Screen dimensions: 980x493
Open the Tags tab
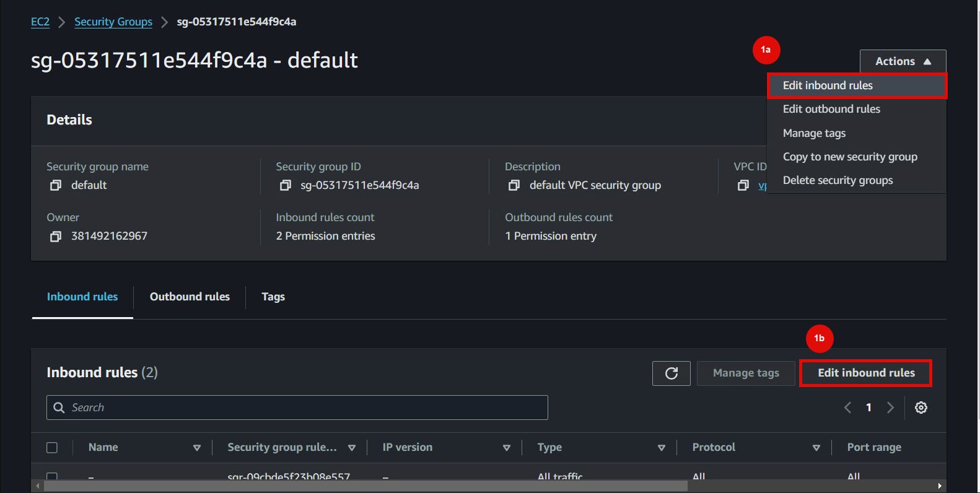click(273, 297)
